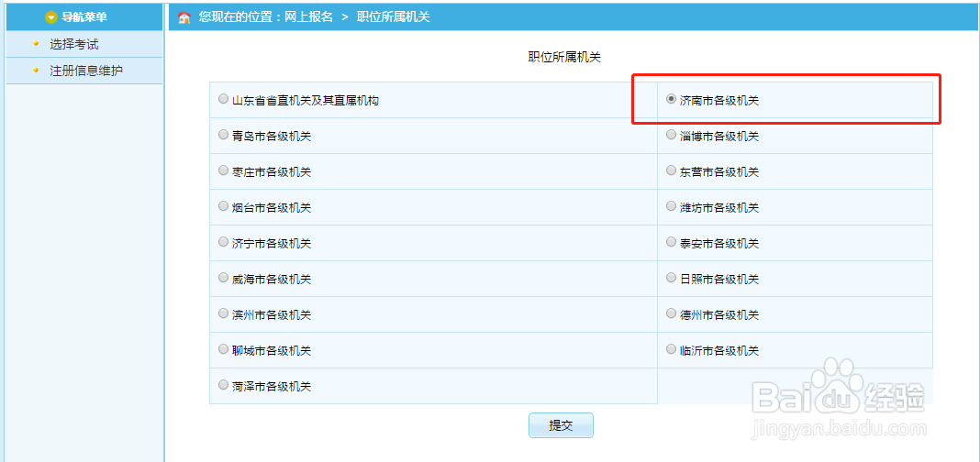The width and height of the screenshot is (980, 462).
Task: Click the home icon in breadcrumb bar
Action: coord(184,17)
